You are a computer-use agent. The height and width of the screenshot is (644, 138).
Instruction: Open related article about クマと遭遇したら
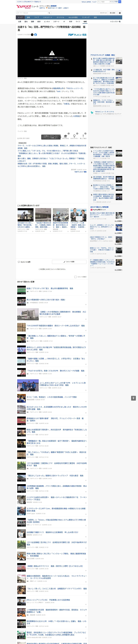point(48,151)
